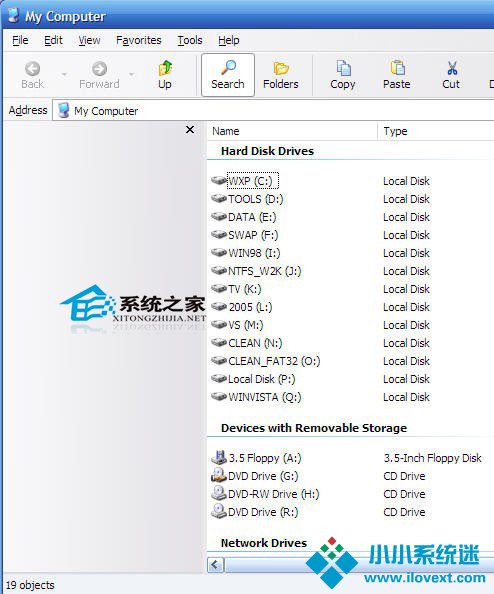Open the File menu

20,40
